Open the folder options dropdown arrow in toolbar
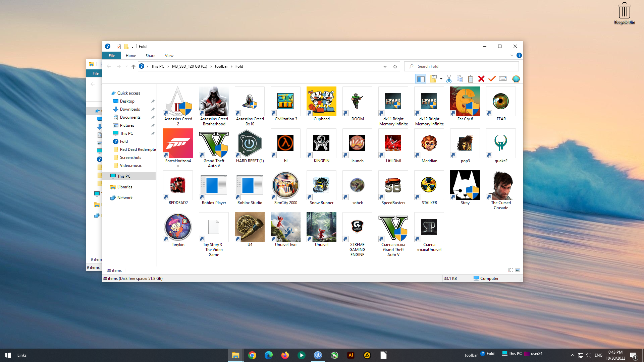Viewport: 644px width, 362px height. tap(441, 79)
